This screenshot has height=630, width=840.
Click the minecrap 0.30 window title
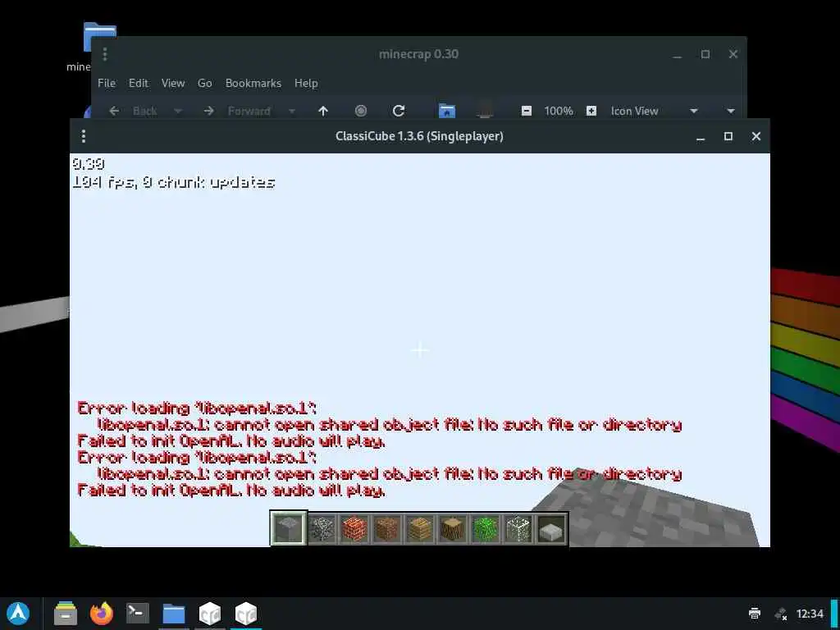tap(418, 54)
